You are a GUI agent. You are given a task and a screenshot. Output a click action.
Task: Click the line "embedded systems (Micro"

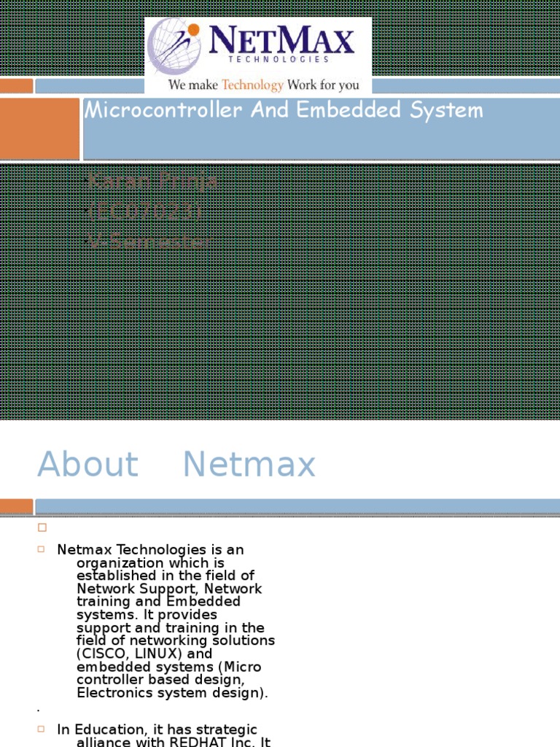[169, 667]
